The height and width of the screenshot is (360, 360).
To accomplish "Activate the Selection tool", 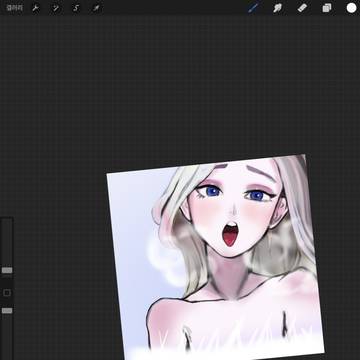I will 76,8.
